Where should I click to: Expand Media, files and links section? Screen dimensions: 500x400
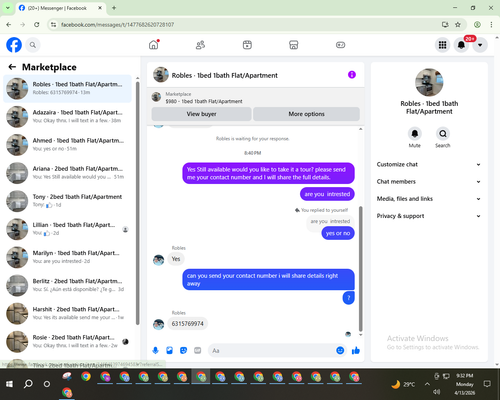tap(429, 199)
